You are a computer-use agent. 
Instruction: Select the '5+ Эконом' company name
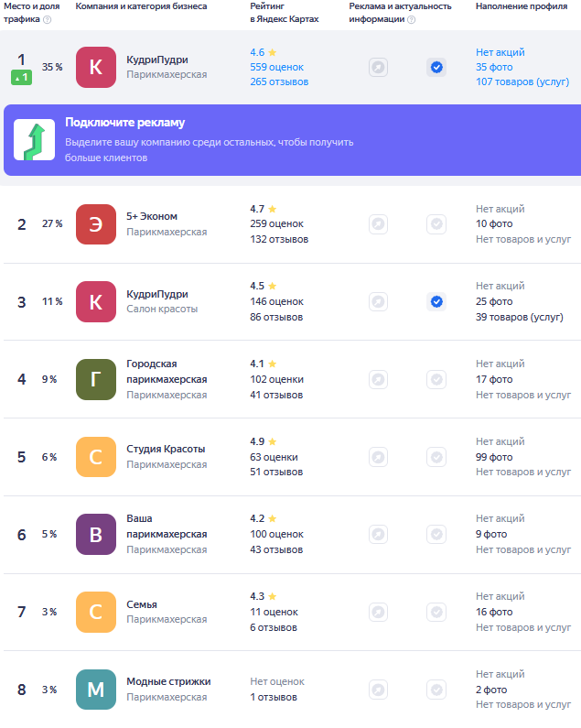click(x=152, y=216)
